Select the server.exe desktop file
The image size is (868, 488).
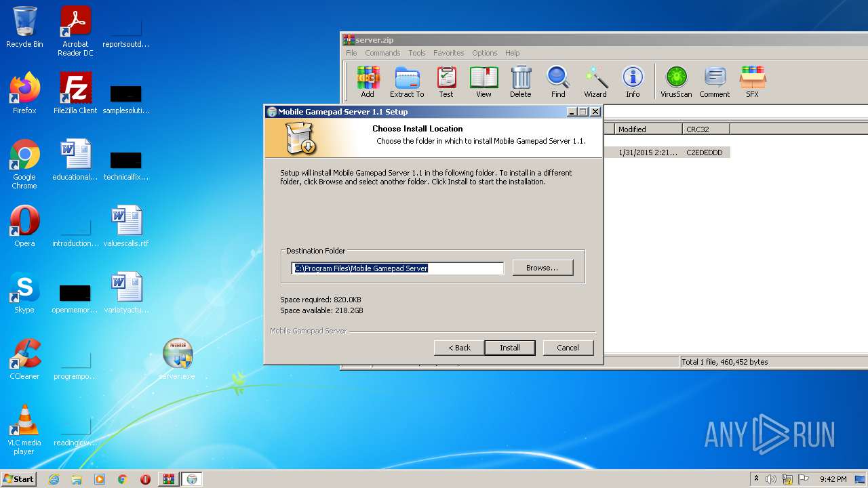(178, 359)
